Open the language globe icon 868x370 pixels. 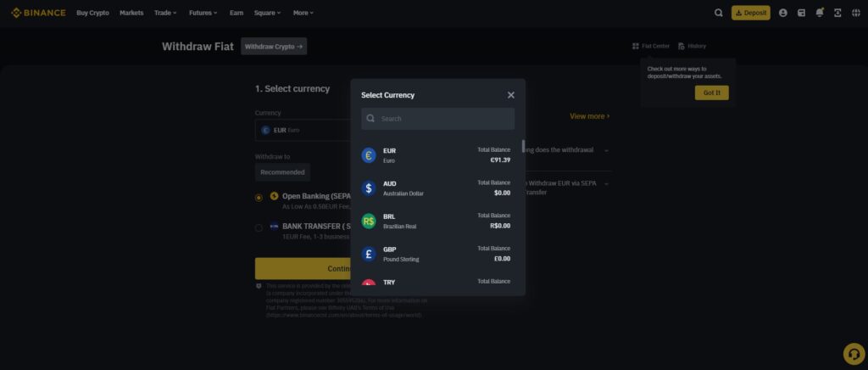tap(855, 13)
